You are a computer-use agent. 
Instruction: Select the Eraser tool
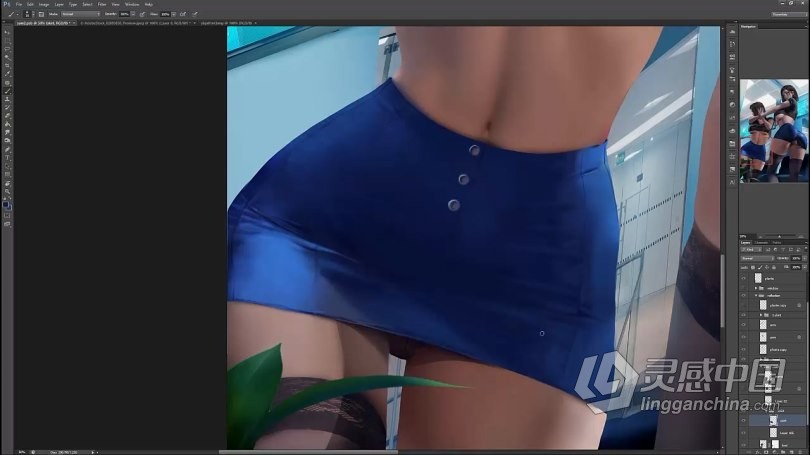point(7,116)
